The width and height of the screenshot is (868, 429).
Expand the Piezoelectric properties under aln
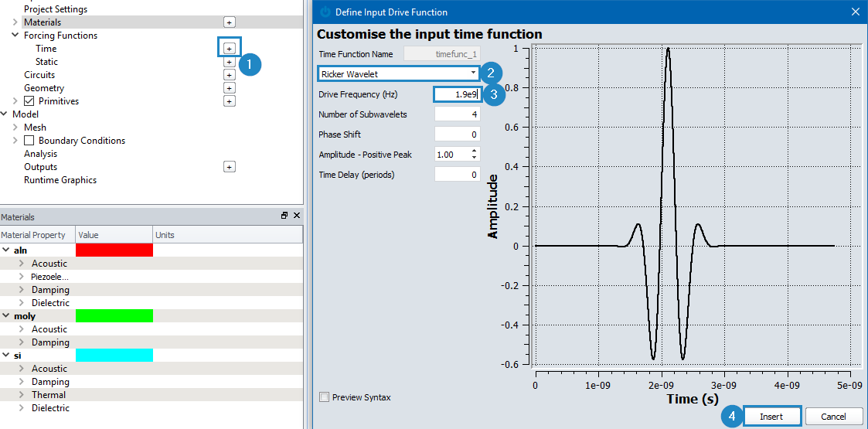point(22,277)
